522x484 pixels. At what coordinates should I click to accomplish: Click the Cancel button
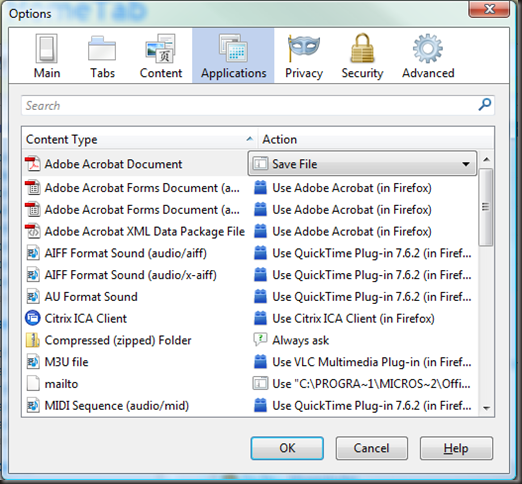371,448
